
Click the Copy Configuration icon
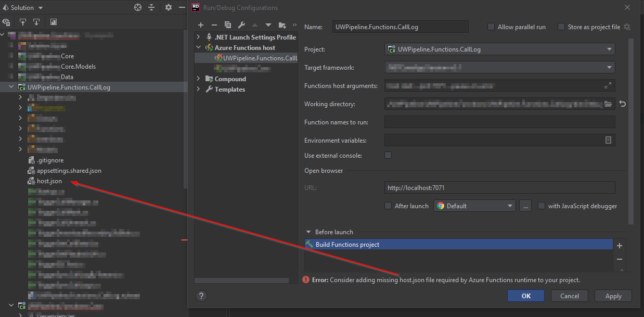click(x=227, y=24)
